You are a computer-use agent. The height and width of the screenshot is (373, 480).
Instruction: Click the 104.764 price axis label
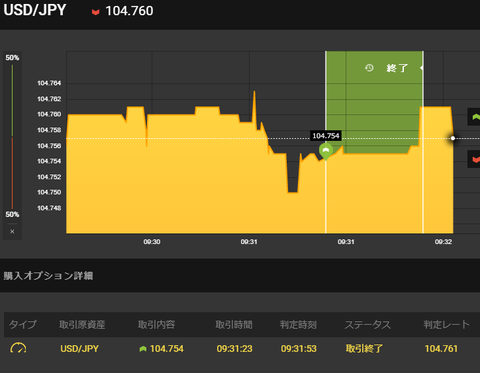(x=49, y=83)
